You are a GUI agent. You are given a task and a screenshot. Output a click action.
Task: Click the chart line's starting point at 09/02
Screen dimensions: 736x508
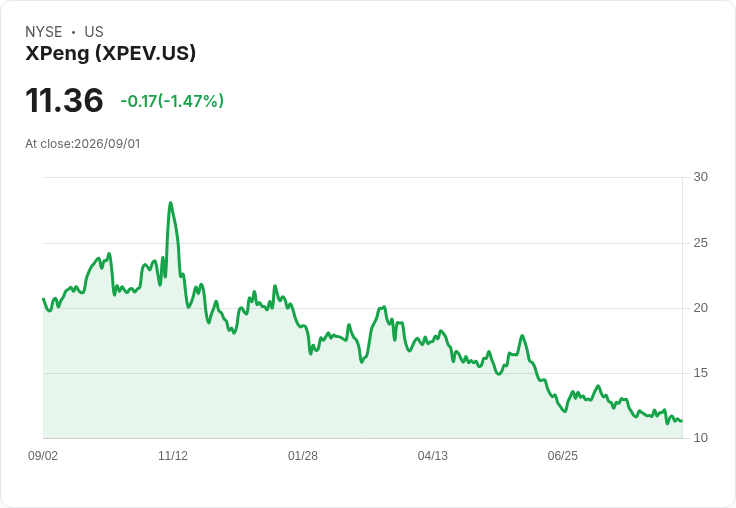click(x=43, y=299)
